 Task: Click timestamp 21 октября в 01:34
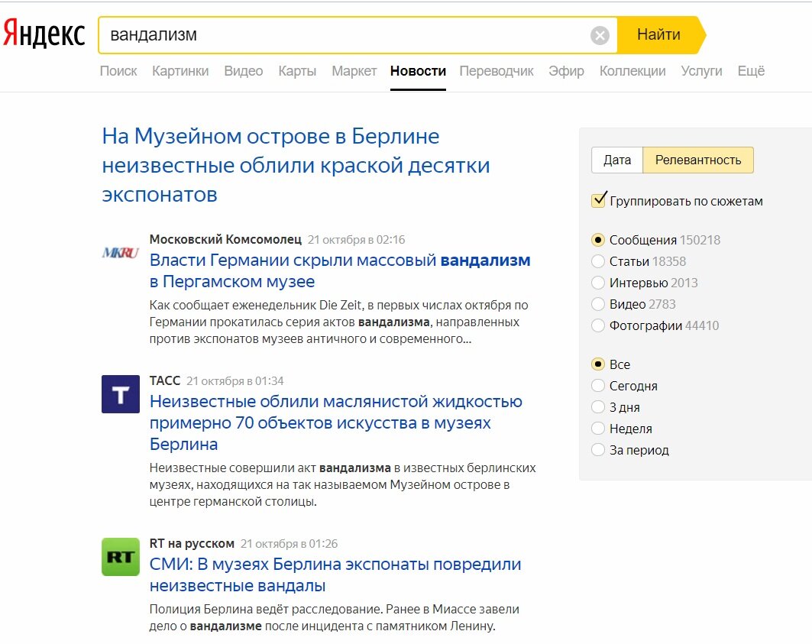[235, 381]
